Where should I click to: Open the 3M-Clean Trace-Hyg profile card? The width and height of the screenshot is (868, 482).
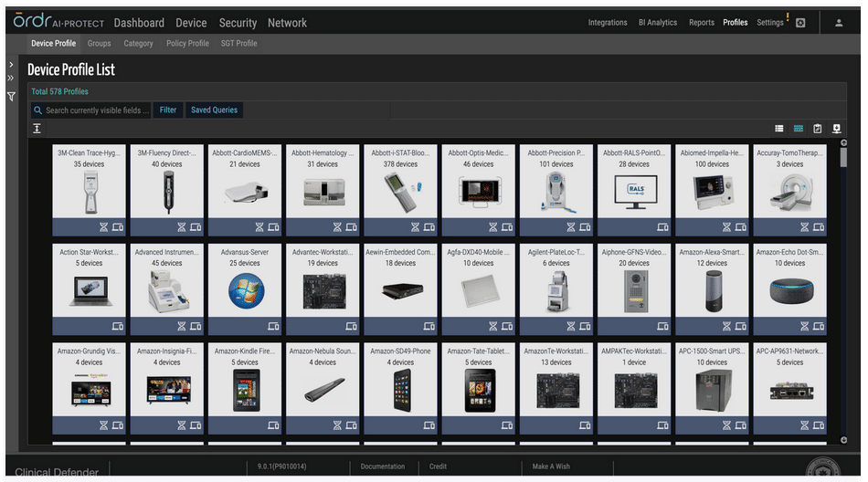pos(90,189)
